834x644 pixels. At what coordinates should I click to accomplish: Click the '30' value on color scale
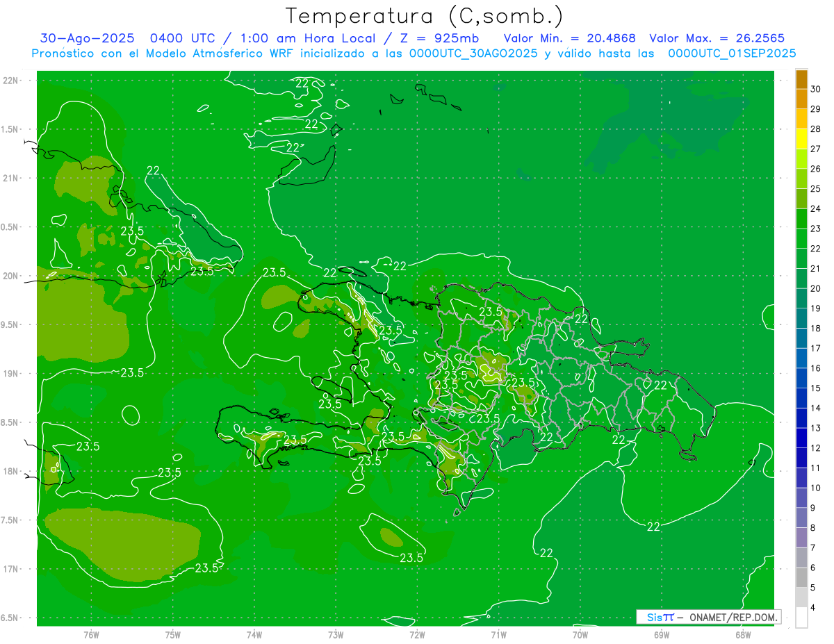click(816, 88)
